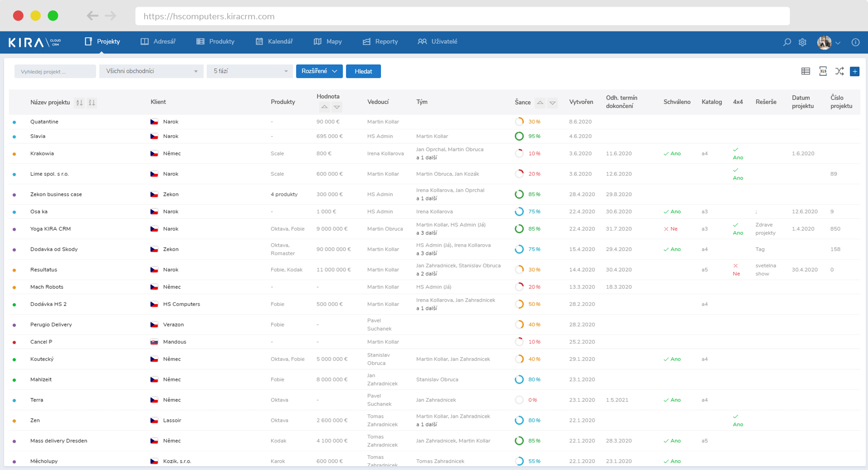The height and width of the screenshot is (470, 868).
Task: Open the 5 fází phase dropdown
Action: [250, 71]
